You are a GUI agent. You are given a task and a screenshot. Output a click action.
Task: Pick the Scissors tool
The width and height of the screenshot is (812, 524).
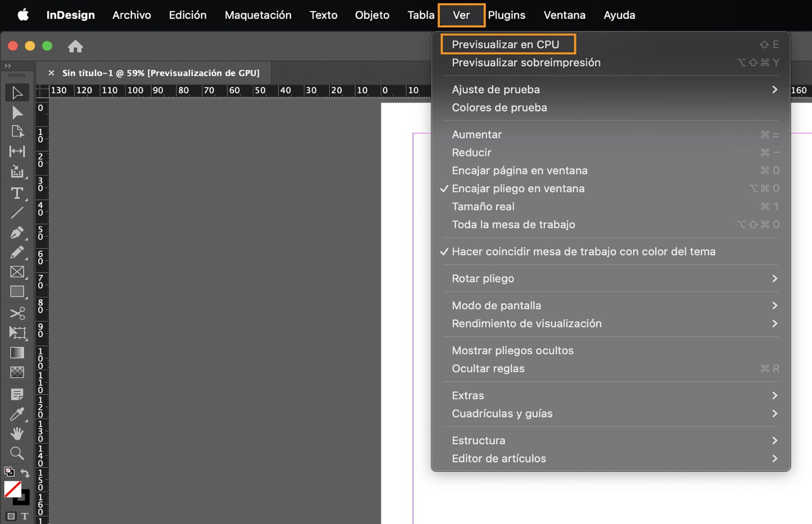(17, 313)
